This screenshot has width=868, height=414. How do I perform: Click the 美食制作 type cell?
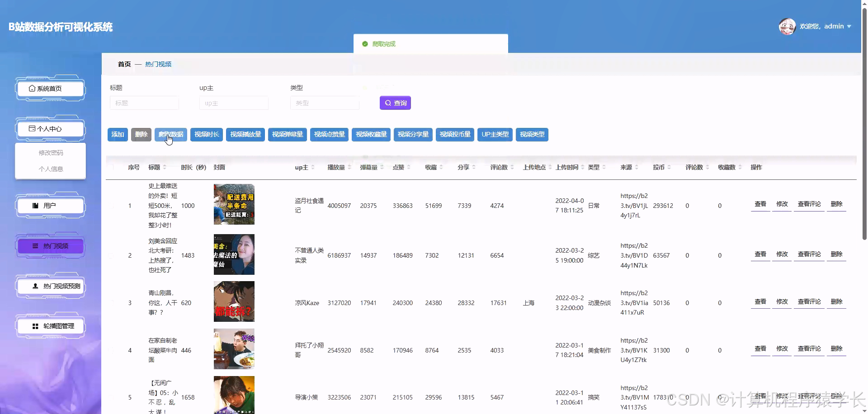599,350
